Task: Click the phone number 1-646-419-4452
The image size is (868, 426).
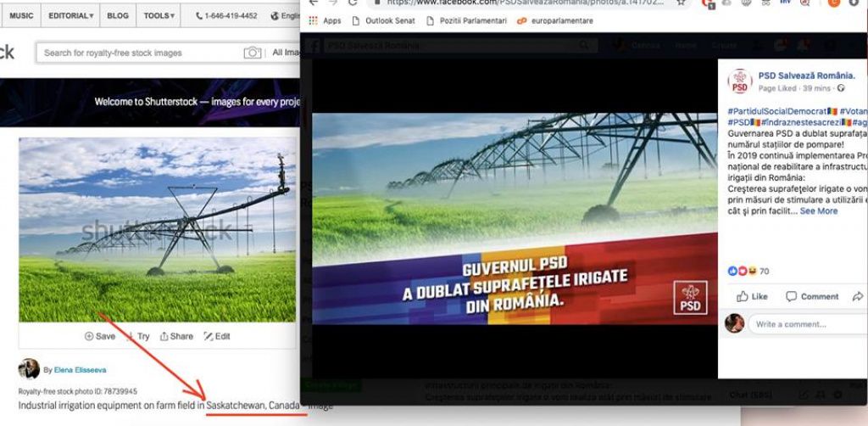Action: (x=226, y=15)
